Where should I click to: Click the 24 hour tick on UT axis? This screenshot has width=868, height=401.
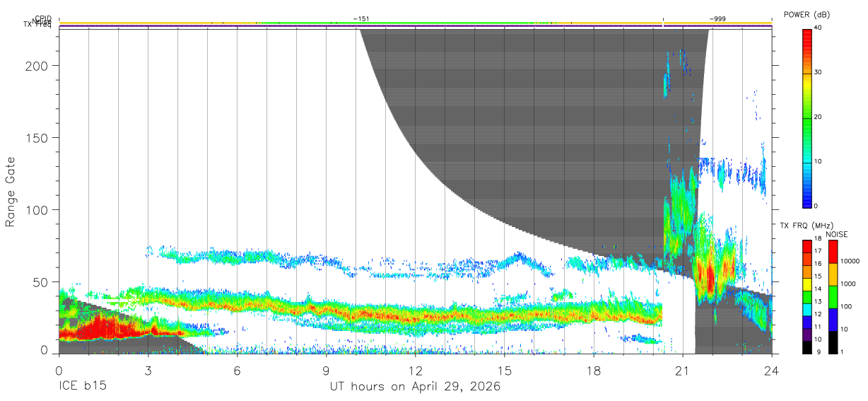coord(772,371)
